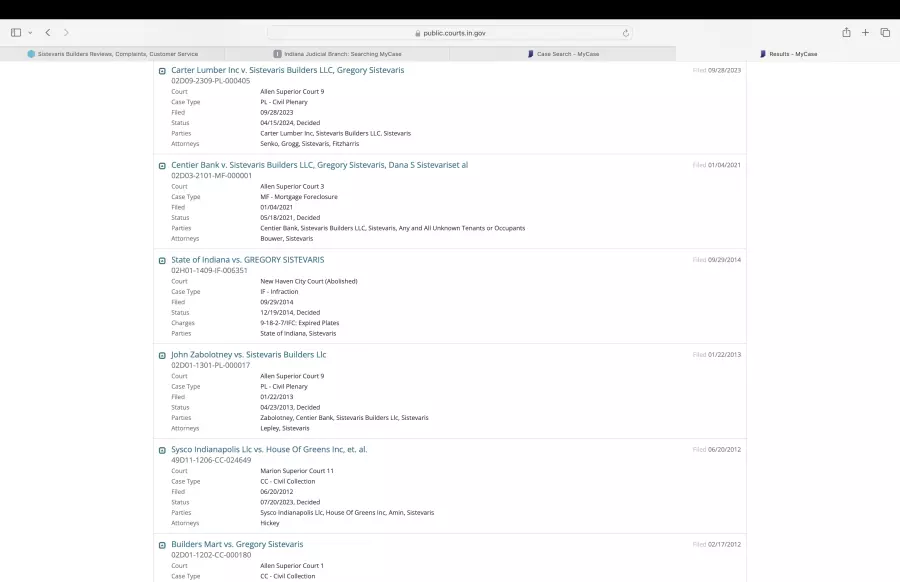
Task: Collapse the Sysco Indianapolis case entry
Action: point(163,451)
